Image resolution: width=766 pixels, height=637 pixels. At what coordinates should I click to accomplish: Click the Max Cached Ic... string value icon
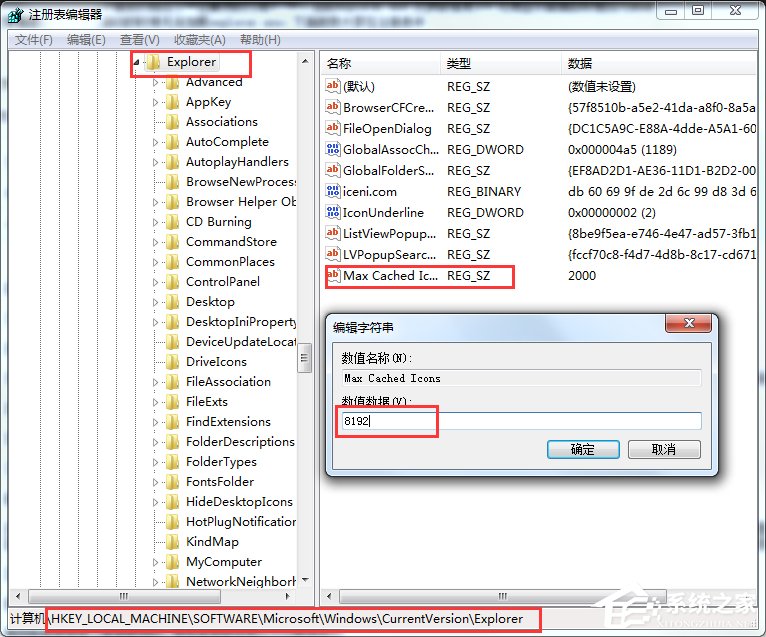point(333,275)
